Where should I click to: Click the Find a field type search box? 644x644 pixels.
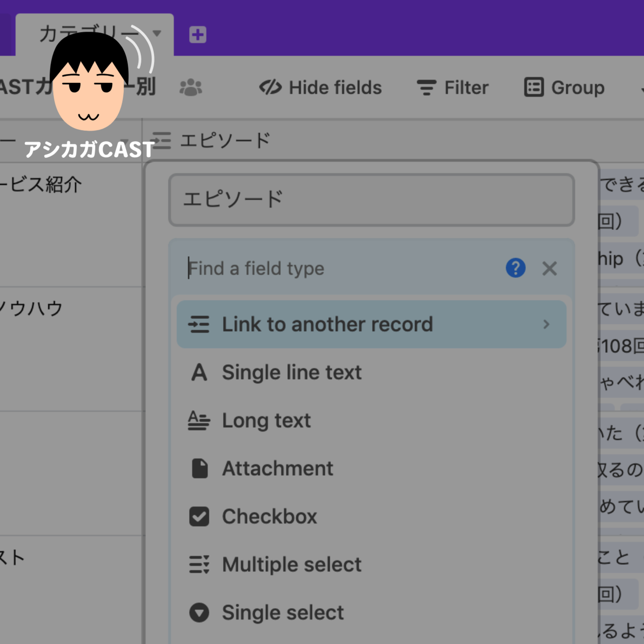coord(333,268)
